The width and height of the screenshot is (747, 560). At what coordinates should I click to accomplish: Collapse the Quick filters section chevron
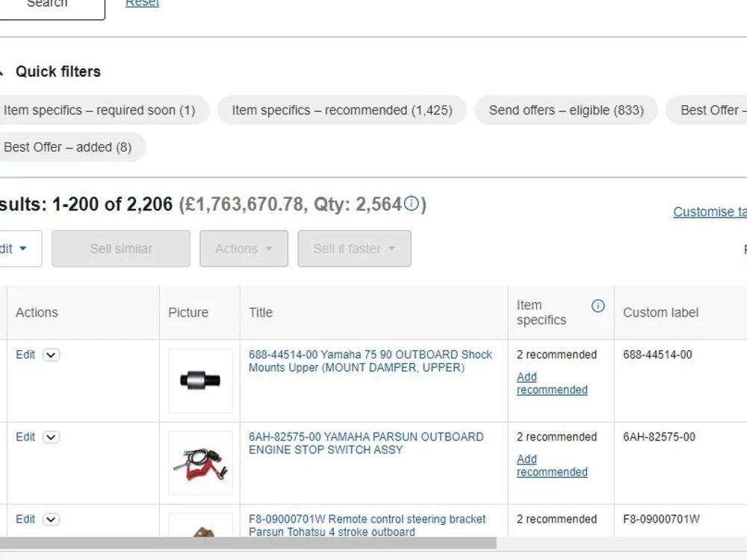pos(1,72)
